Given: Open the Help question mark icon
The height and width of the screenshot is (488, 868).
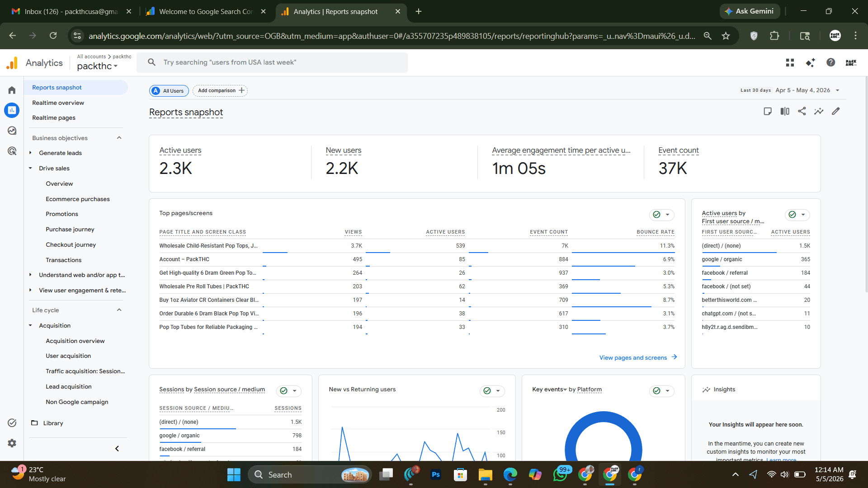Looking at the screenshot, I should pyautogui.click(x=830, y=63).
